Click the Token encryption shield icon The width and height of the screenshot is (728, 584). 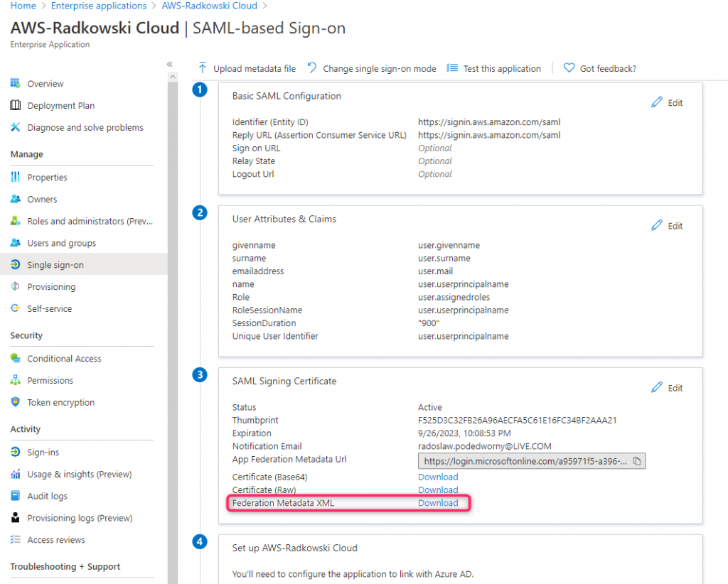click(x=16, y=401)
